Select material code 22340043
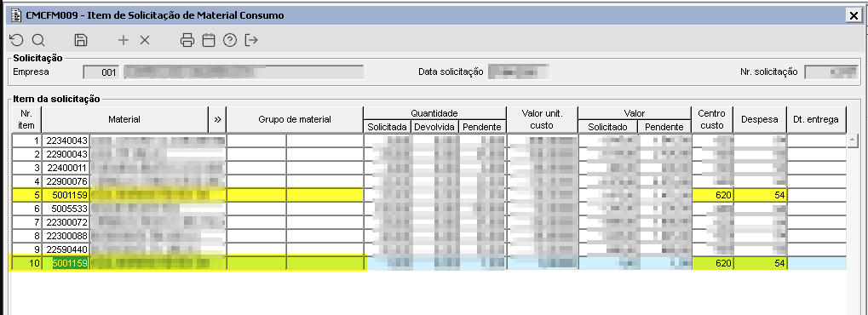Image resolution: width=868 pixels, height=315 pixels. click(x=66, y=140)
